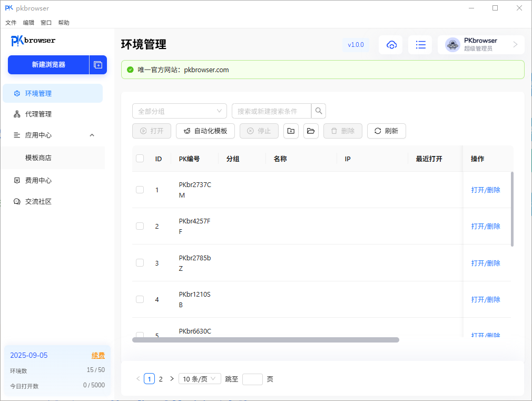Screen dimensions: 532x401
Task: Click the 代理管理 network icon
Action: point(17,114)
